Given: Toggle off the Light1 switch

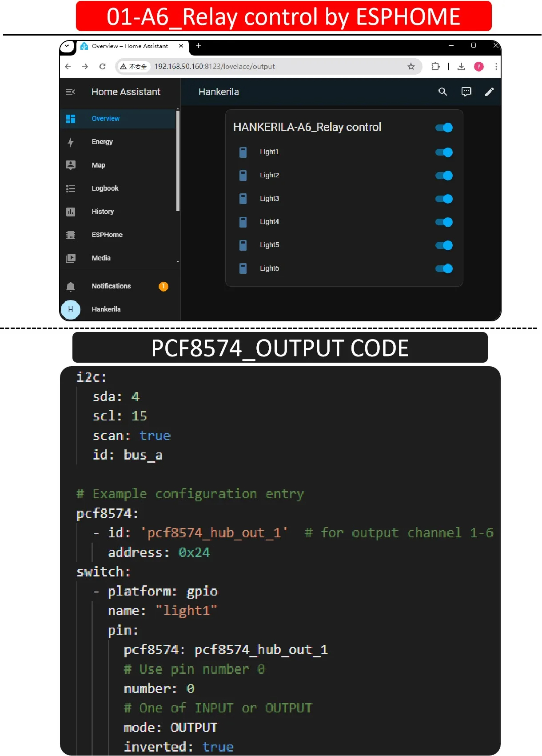Looking at the screenshot, I should pyautogui.click(x=444, y=152).
